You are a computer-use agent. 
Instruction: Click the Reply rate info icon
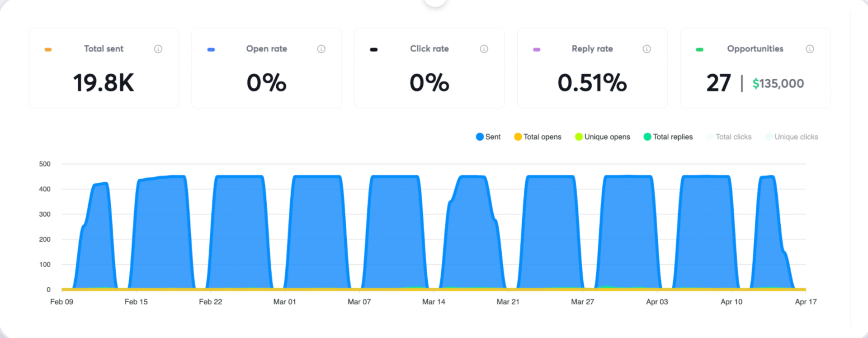pos(647,49)
